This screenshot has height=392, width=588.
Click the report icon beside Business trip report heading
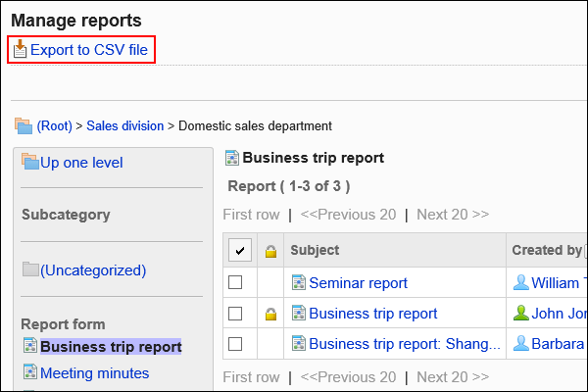coord(231,158)
